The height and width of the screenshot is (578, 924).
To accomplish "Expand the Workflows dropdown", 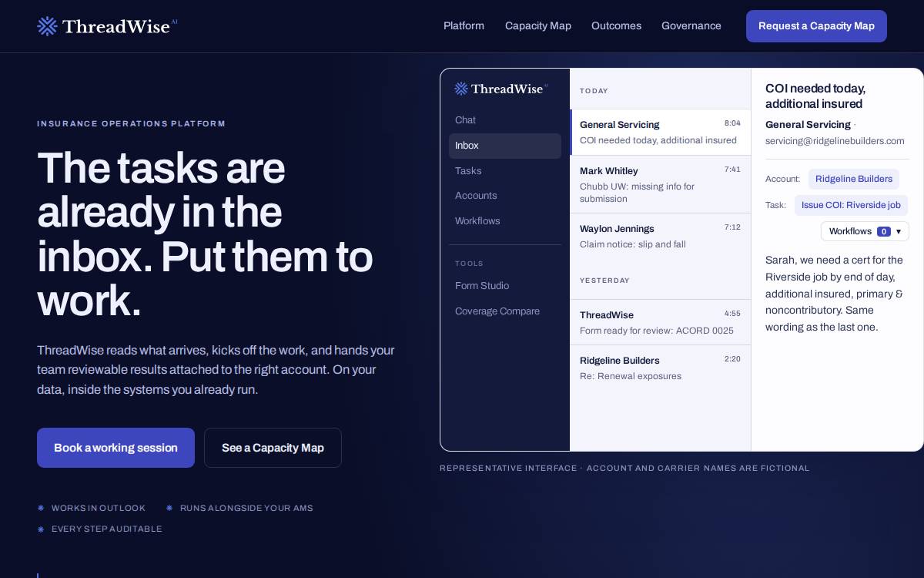I will (865, 231).
